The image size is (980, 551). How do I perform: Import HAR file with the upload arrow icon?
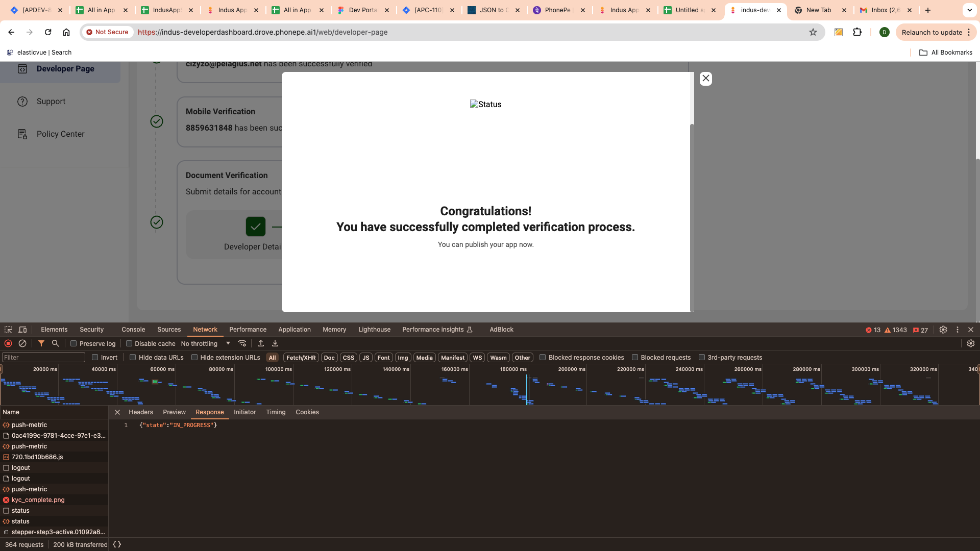point(261,343)
